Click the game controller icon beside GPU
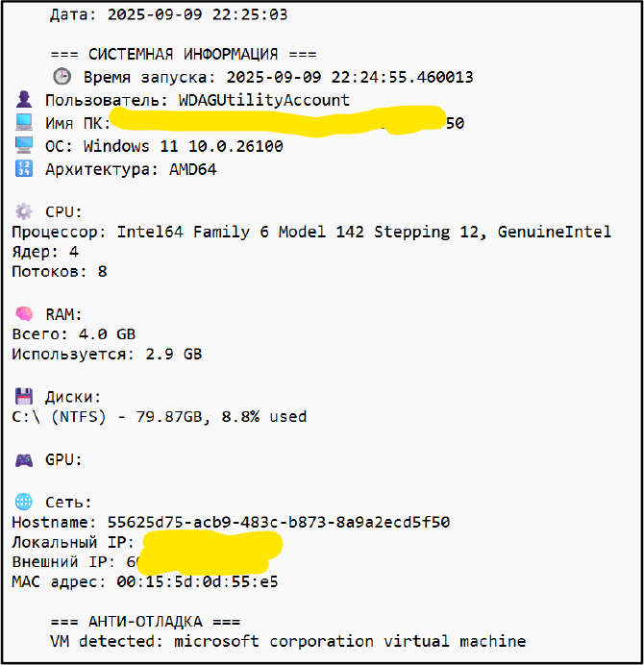 click(24, 459)
